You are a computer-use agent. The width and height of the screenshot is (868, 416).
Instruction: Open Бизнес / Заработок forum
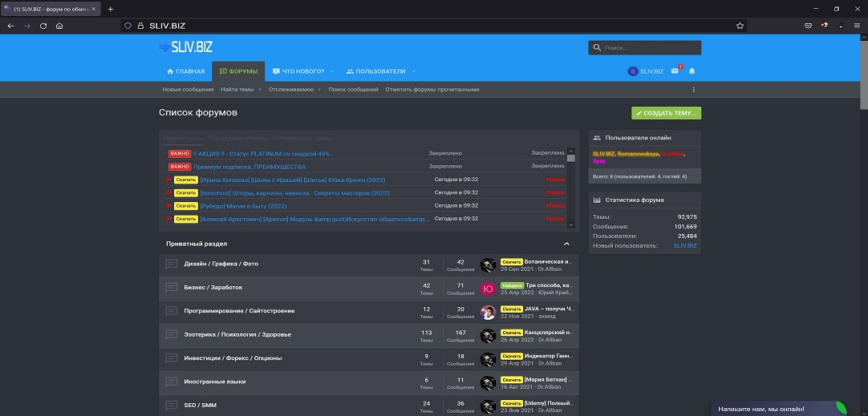click(x=213, y=288)
